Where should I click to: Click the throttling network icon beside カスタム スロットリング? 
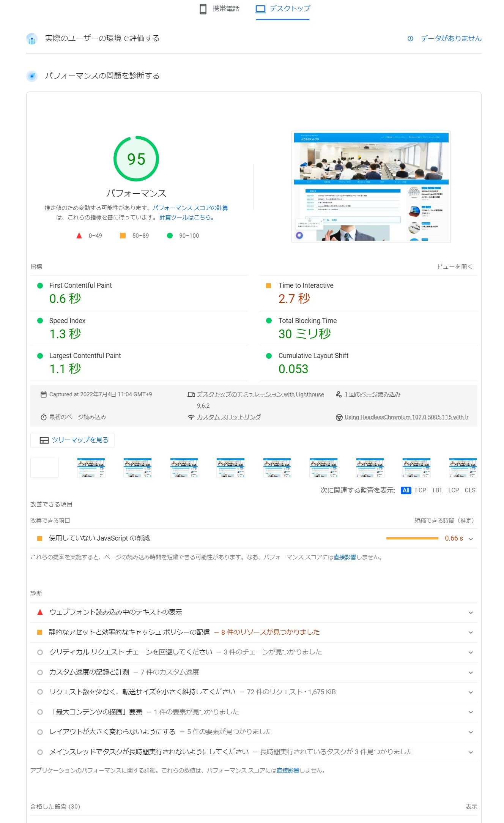tap(191, 417)
